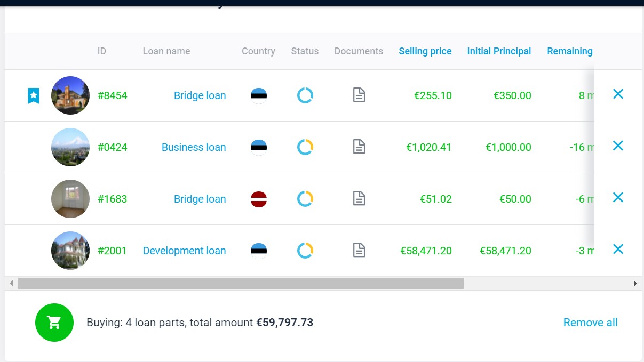Click the bookmark star icon for loan #8454
The height and width of the screenshot is (362, 644).
pyautogui.click(x=34, y=96)
